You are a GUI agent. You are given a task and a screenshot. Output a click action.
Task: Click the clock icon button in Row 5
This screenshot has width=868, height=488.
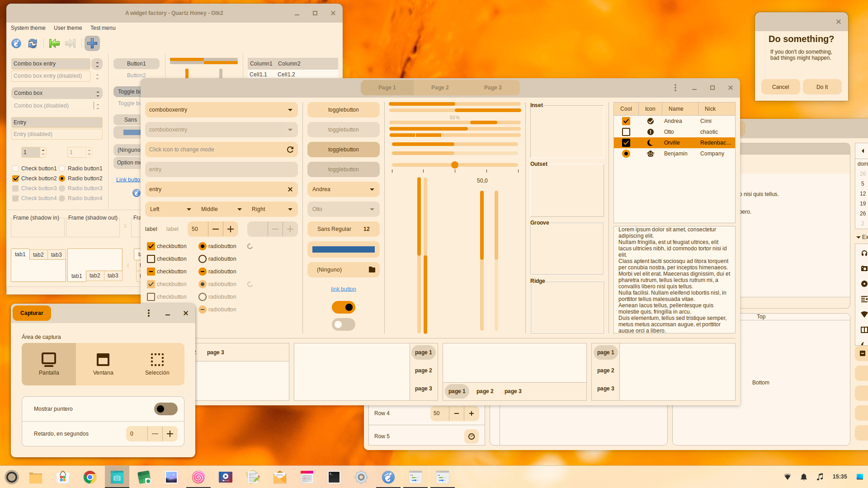tap(472, 436)
